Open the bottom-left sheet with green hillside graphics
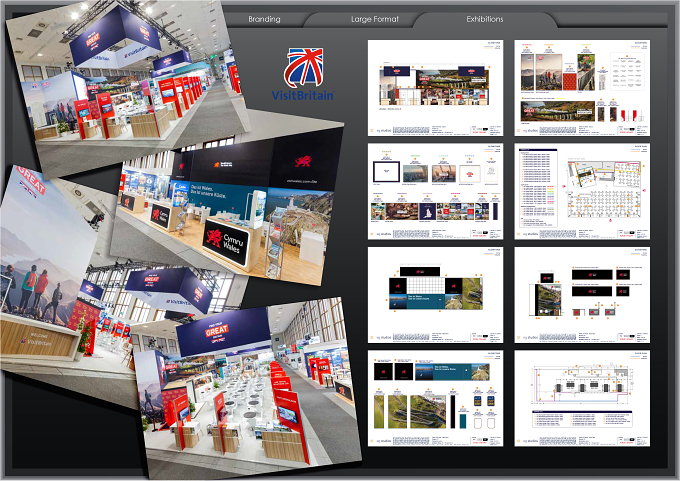680x481 pixels. (435, 398)
